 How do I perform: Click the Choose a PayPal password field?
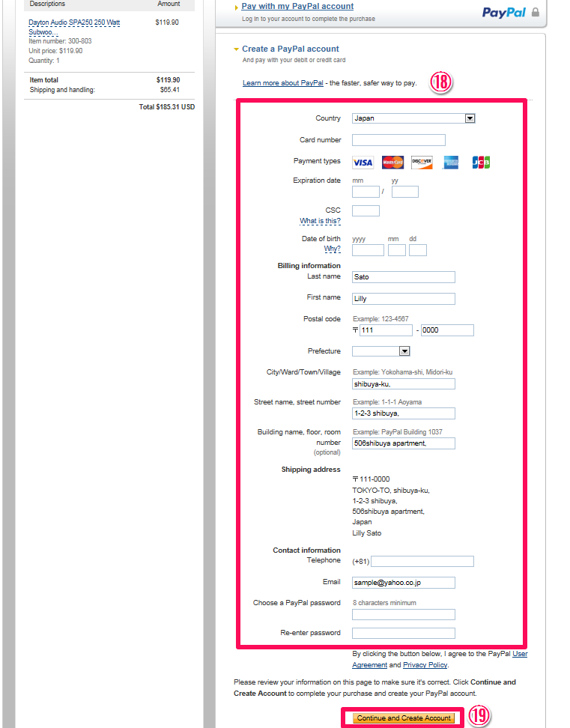point(404,615)
